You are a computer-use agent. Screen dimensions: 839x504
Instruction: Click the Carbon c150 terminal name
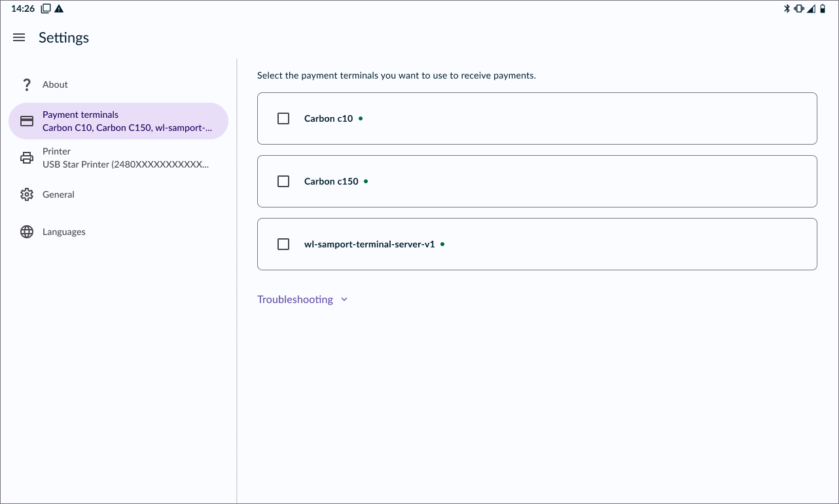tap(331, 181)
